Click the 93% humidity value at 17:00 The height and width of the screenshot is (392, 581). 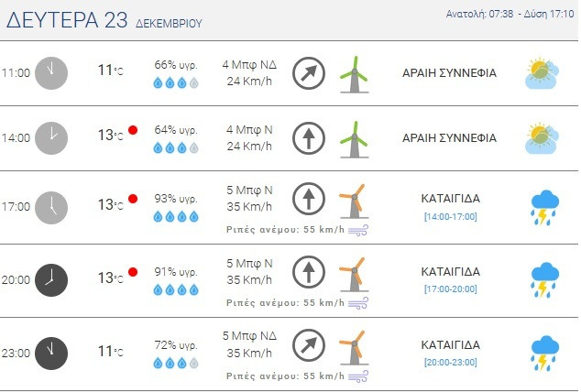click(176, 199)
